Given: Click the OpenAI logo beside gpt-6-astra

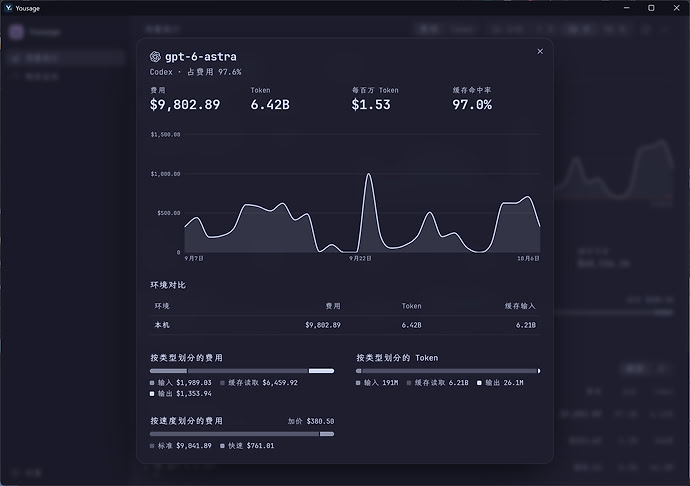Looking at the screenshot, I should tap(155, 56).
